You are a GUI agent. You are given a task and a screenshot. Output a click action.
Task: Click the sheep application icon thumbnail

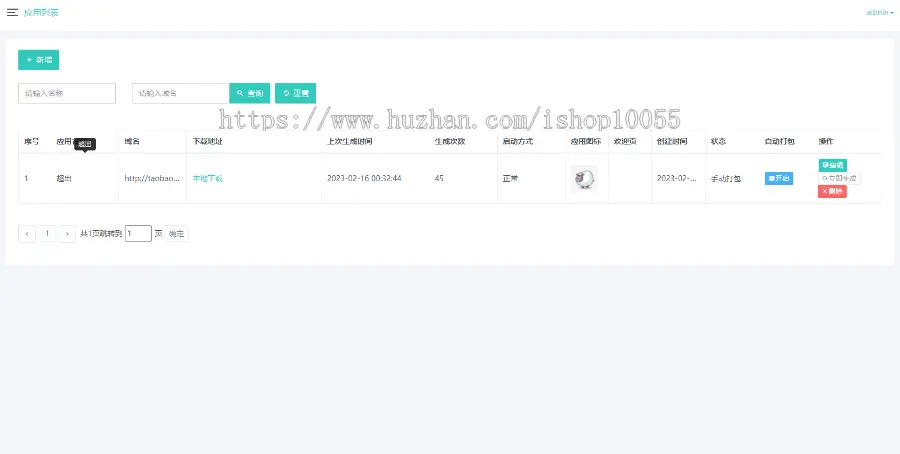point(584,179)
